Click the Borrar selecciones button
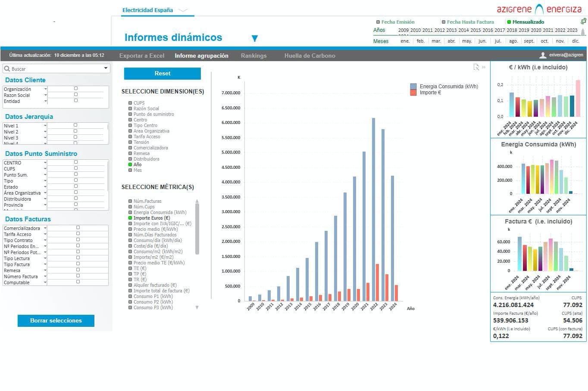 pos(56,320)
